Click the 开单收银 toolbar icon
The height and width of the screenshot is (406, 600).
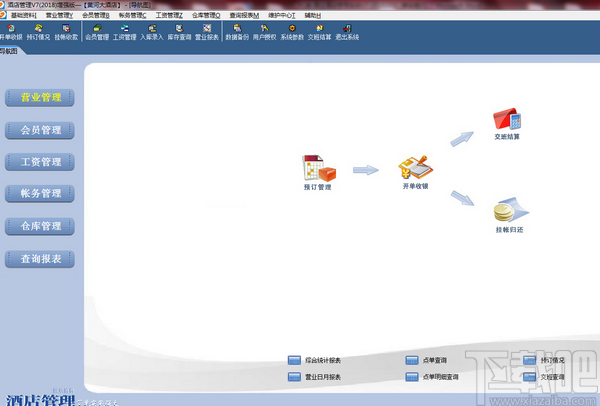(x=11, y=33)
